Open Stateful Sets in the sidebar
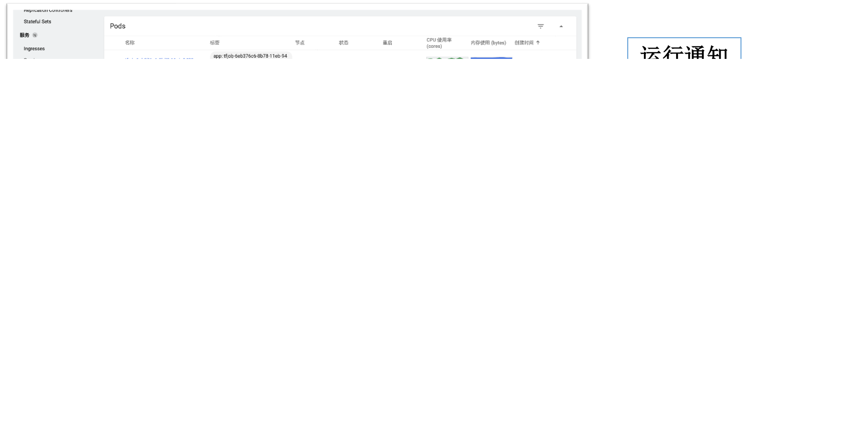868x427 pixels. [37, 22]
